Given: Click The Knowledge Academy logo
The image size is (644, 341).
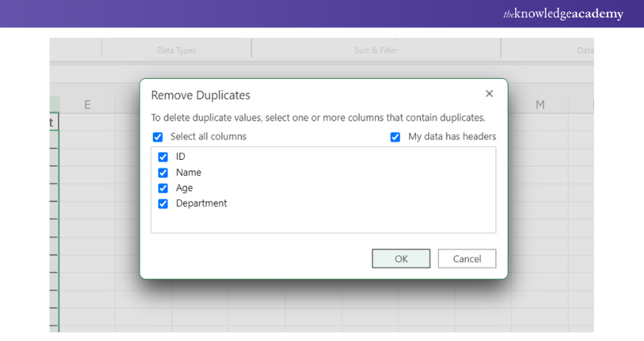Looking at the screenshot, I should (x=564, y=14).
